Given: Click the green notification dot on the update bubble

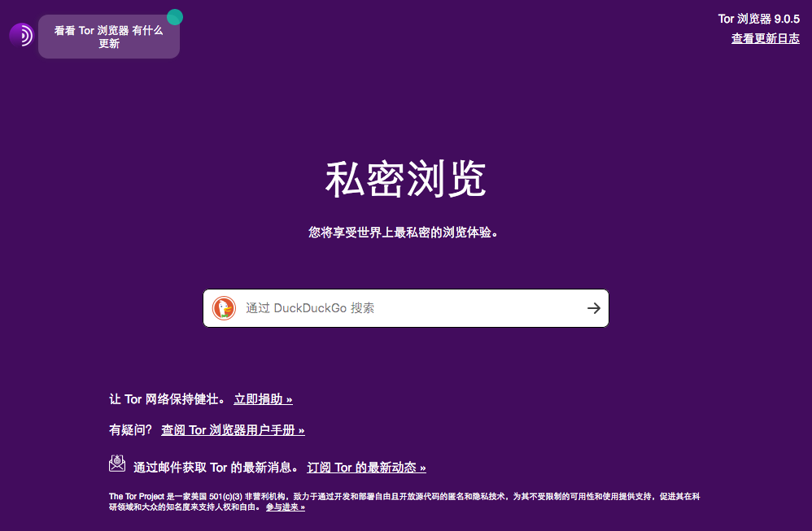Looking at the screenshot, I should [x=175, y=17].
